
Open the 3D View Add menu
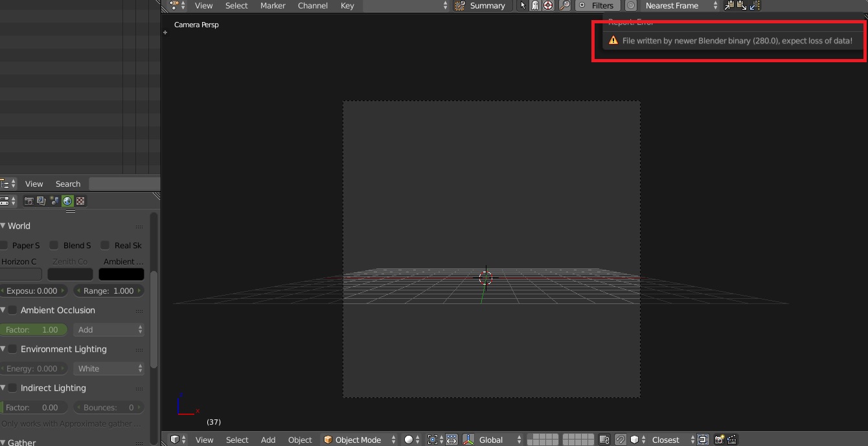tap(268, 440)
